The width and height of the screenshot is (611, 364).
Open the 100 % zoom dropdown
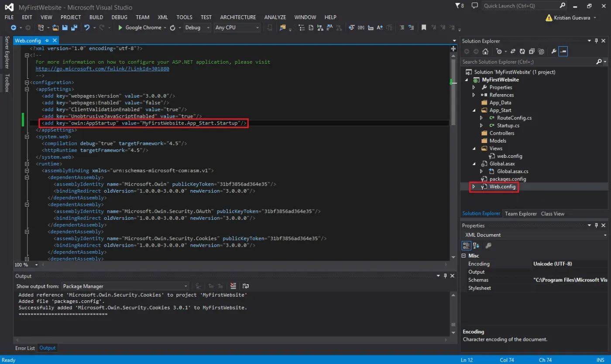point(26,265)
